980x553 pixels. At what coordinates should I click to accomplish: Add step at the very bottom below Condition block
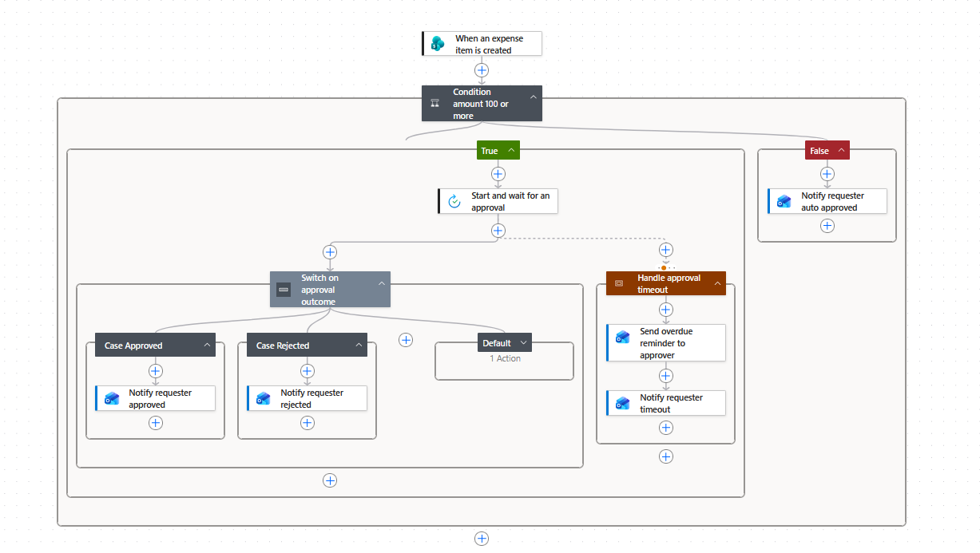[x=482, y=539]
